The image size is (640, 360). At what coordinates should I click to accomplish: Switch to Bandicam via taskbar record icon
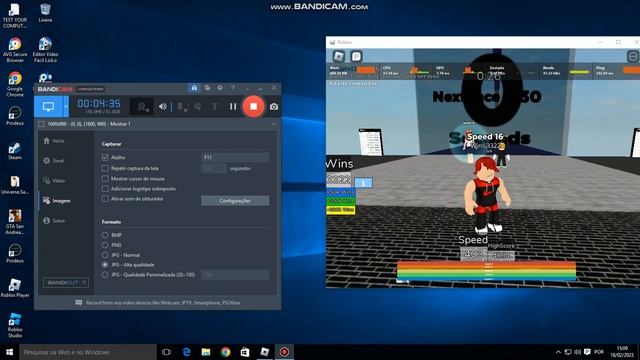(x=284, y=352)
